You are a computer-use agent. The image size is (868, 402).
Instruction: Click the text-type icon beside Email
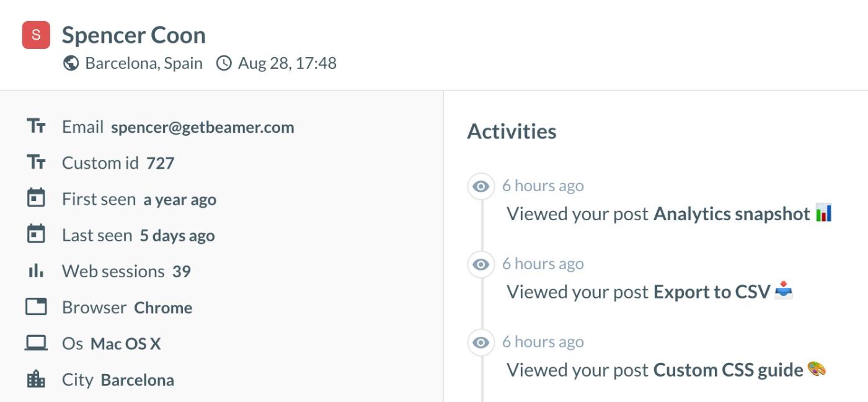[37, 127]
